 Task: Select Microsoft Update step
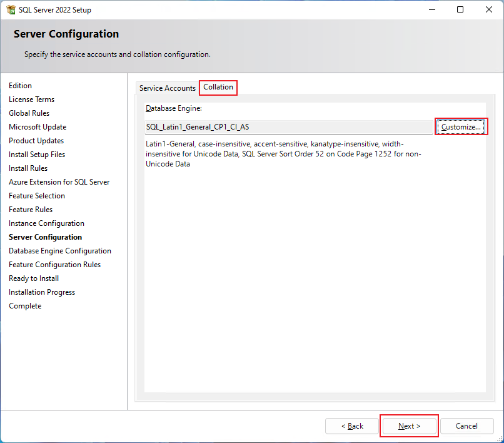coord(38,127)
